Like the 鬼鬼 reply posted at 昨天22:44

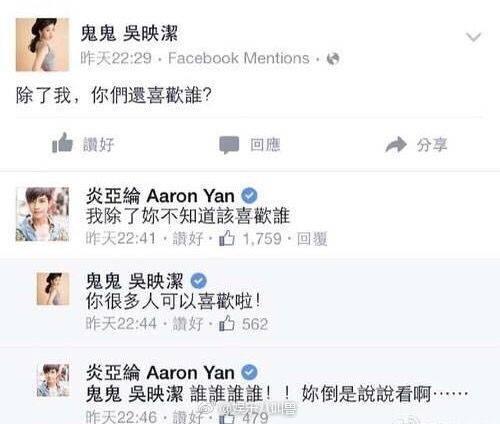[188, 324]
